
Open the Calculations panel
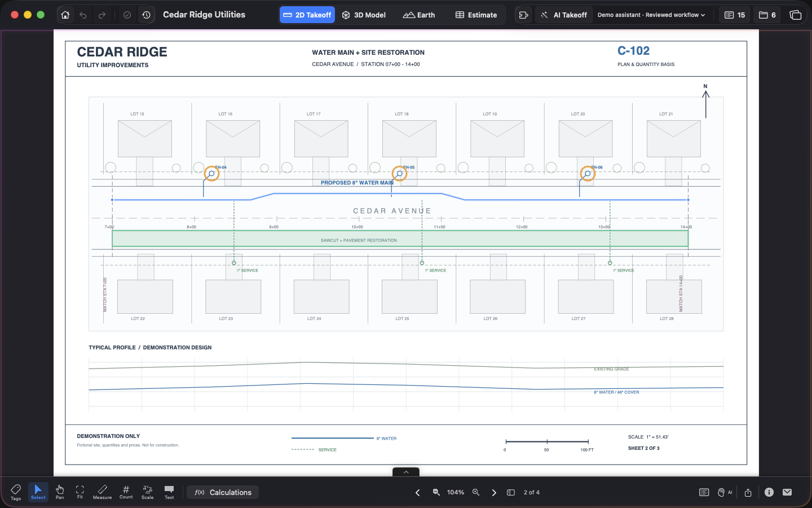click(x=223, y=492)
